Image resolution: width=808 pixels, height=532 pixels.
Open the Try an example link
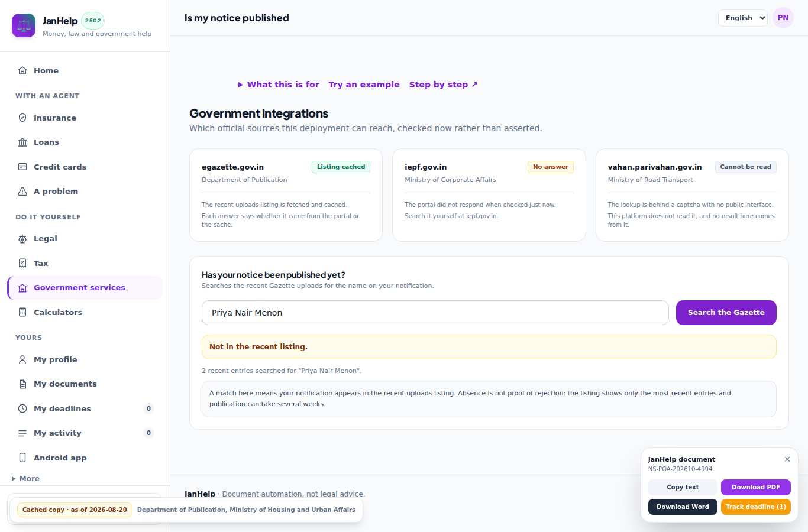point(364,85)
